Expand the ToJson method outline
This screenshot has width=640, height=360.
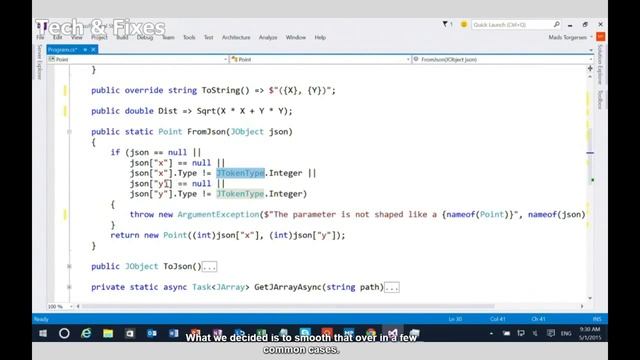tap(69, 266)
